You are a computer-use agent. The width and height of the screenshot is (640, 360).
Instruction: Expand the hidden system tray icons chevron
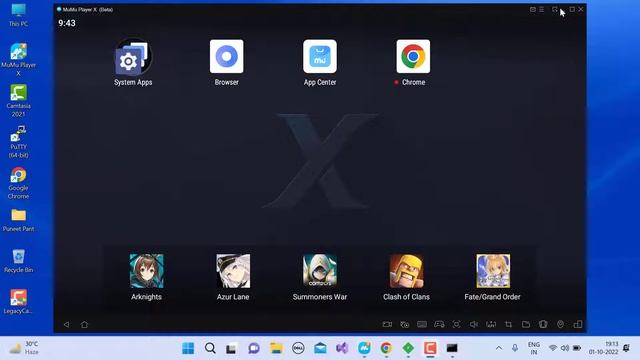point(498,348)
